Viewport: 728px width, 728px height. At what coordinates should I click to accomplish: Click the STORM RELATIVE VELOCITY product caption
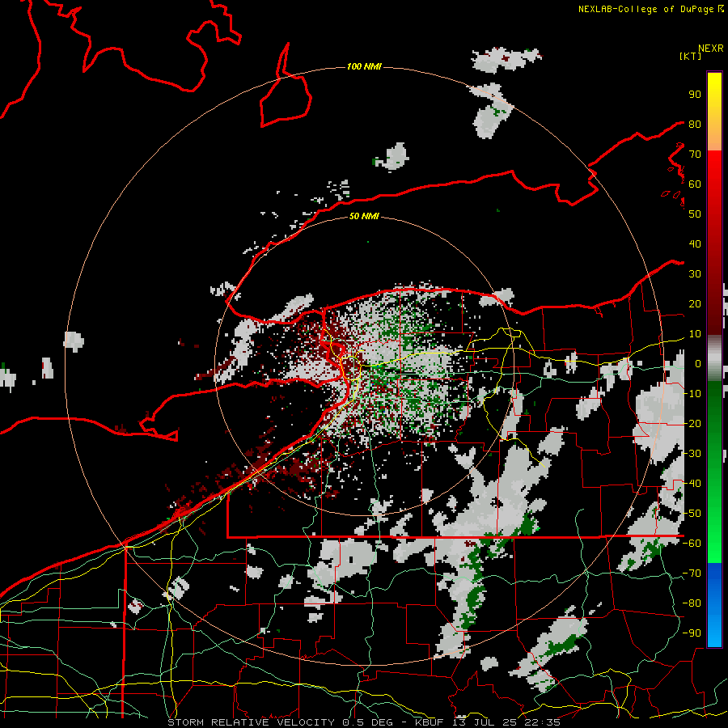(251, 722)
